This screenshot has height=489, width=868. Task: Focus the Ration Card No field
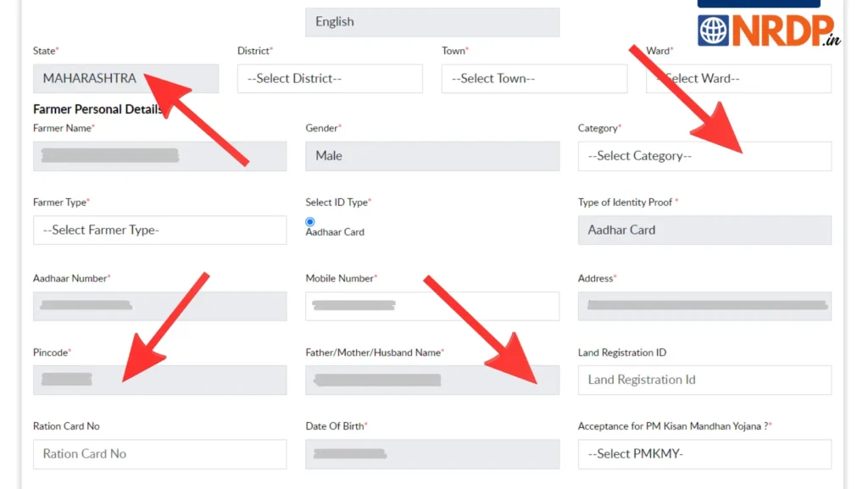point(159,453)
